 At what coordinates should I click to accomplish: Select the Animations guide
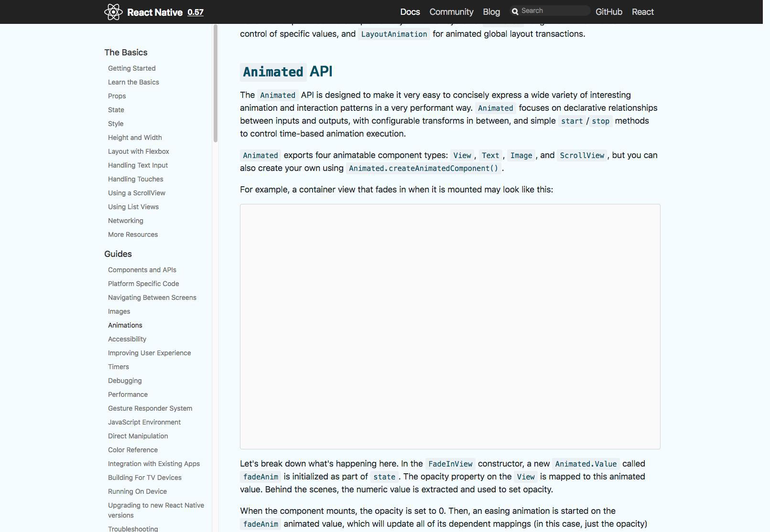click(125, 325)
